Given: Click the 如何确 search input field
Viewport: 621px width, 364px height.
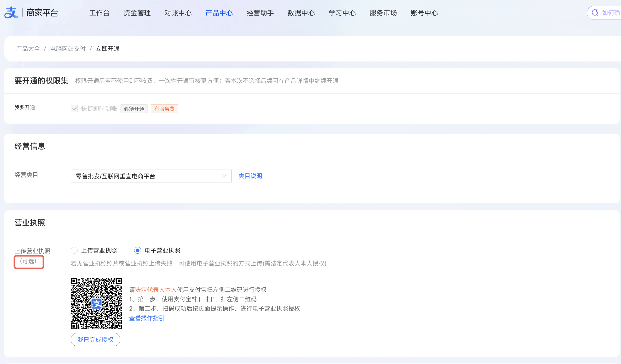Looking at the screenshot, I should pos(604,13).
